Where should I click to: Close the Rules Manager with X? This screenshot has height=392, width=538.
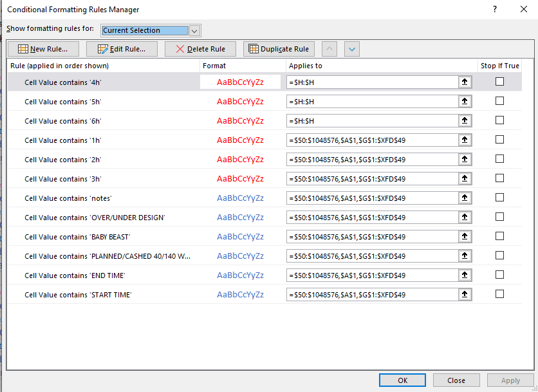[x=524, y=9]
